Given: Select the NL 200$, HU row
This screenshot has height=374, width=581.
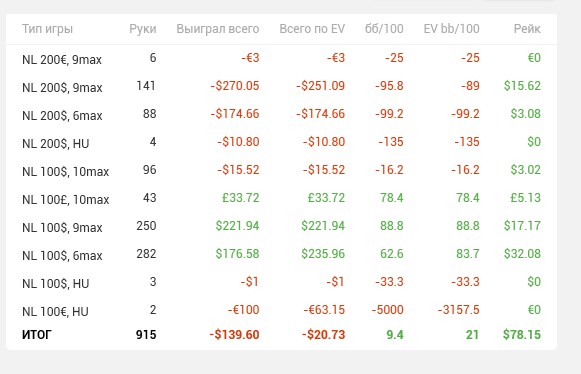Looking at the screenshot, I should pyautogui.click(x=281, y=142).
